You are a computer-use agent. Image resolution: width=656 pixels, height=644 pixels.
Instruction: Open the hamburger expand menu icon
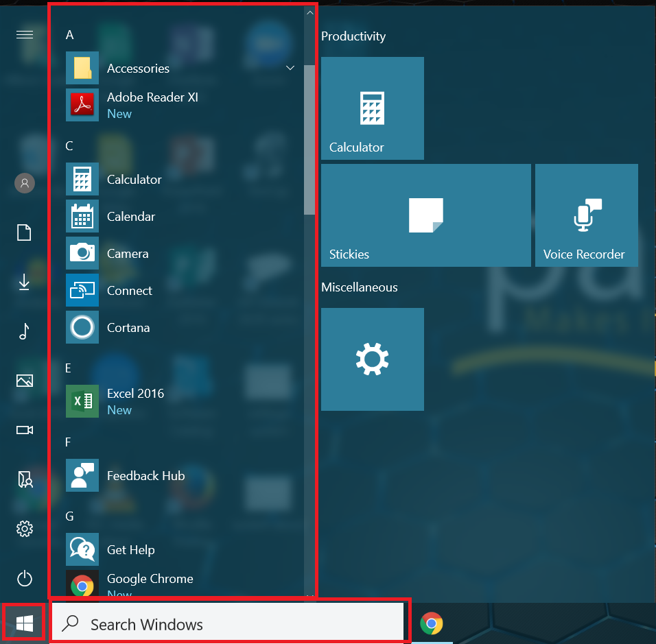[24, 34]
